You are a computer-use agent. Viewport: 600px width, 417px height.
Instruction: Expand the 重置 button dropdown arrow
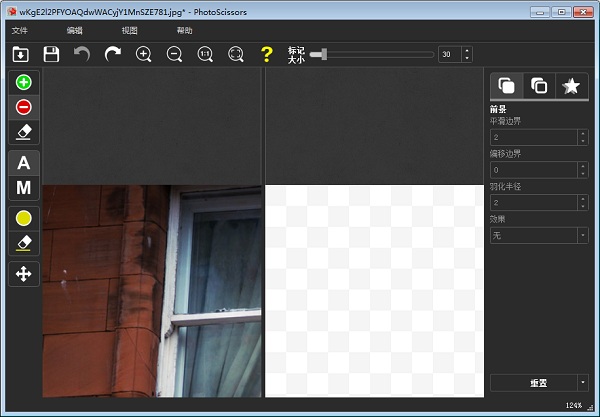tap(583, 383)
